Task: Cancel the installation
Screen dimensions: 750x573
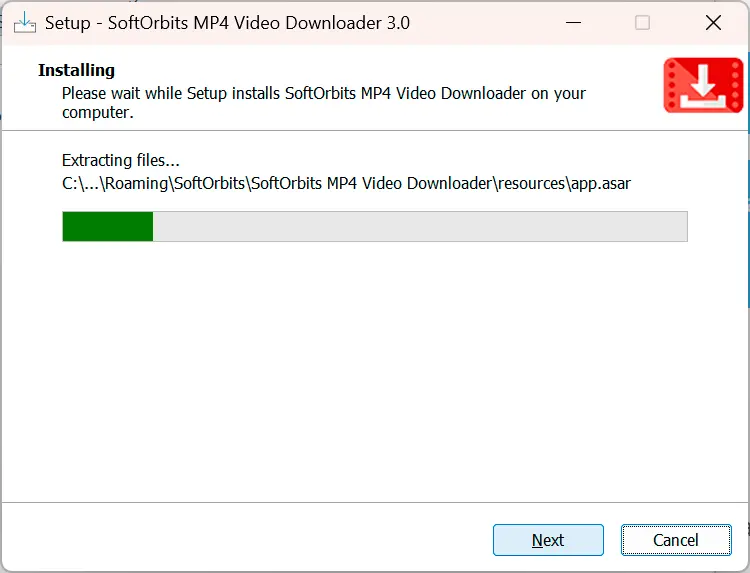Action: [676, 540]
